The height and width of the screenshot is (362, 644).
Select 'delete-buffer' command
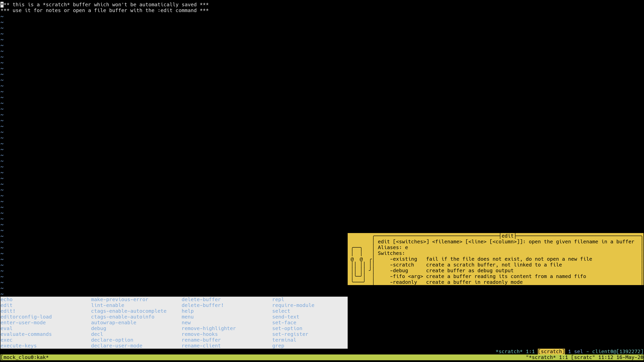(x=201, y=299)
